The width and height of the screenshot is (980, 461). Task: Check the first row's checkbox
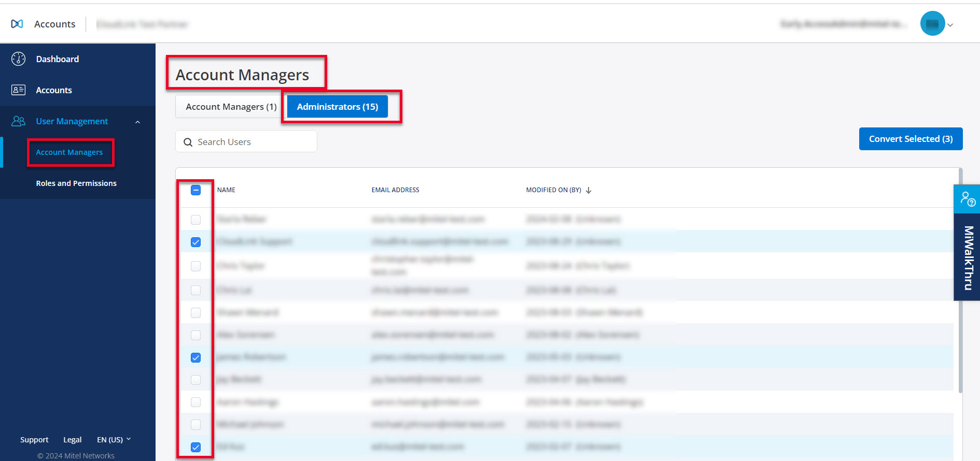(195, 220)
